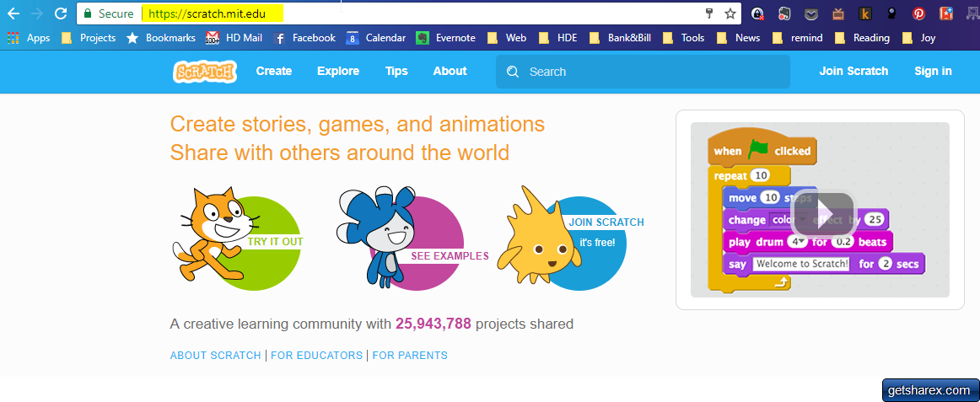Viewport: 980px width, 402px height.
Task: Expand the Reading bookmark folder
Action: pos(863,38)
